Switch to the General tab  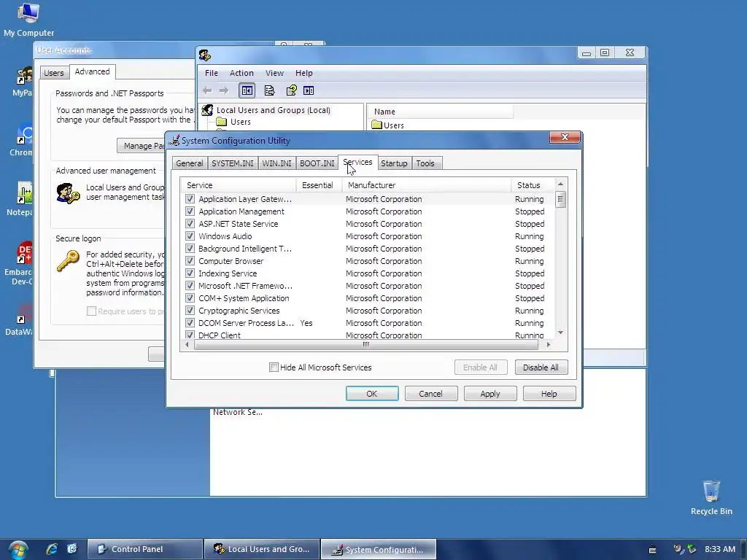[x=189, y=163]
